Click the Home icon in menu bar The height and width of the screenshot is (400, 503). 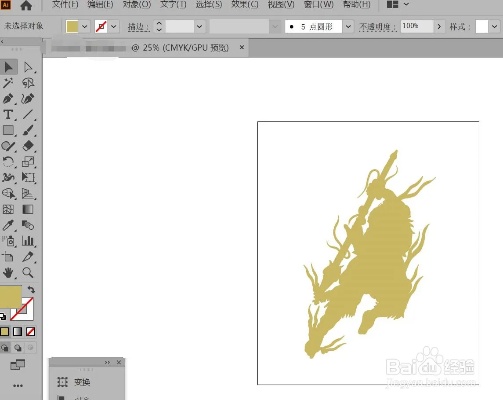26,5
